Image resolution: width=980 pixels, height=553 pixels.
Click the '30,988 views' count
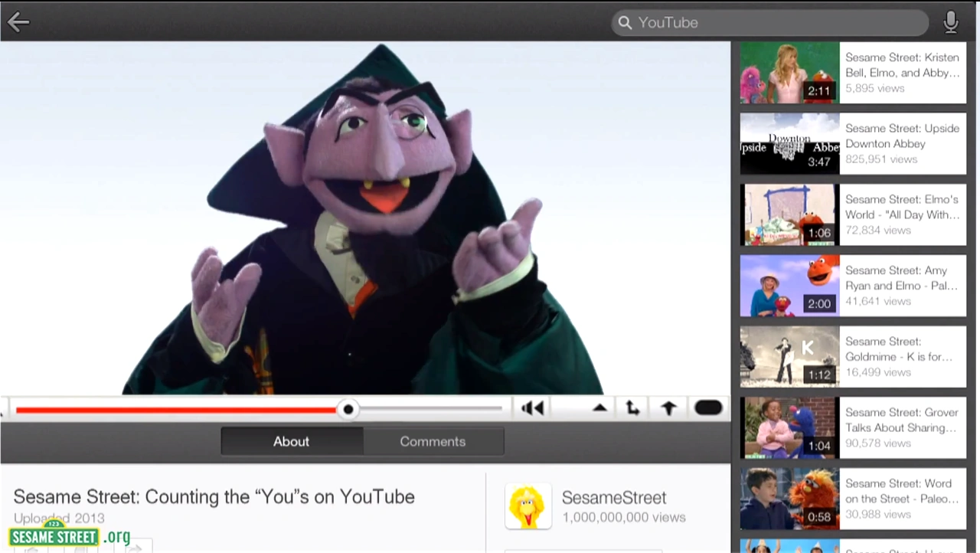[878, 514]
